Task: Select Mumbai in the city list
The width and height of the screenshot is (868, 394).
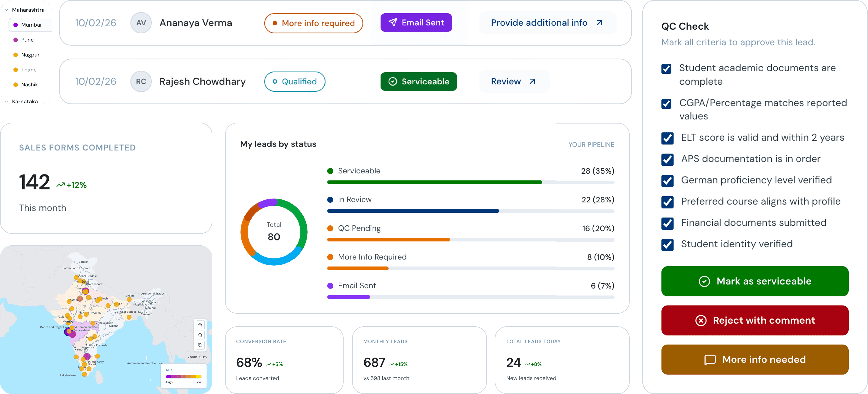Action: coord(31,25)
